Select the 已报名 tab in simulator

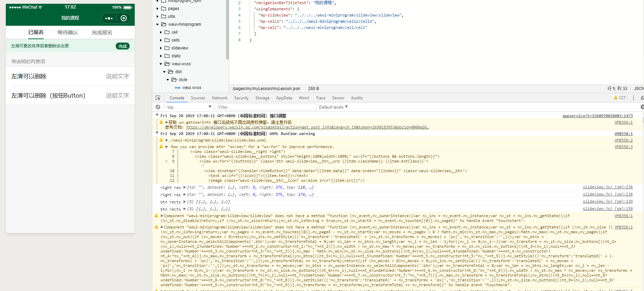point(36,32)
